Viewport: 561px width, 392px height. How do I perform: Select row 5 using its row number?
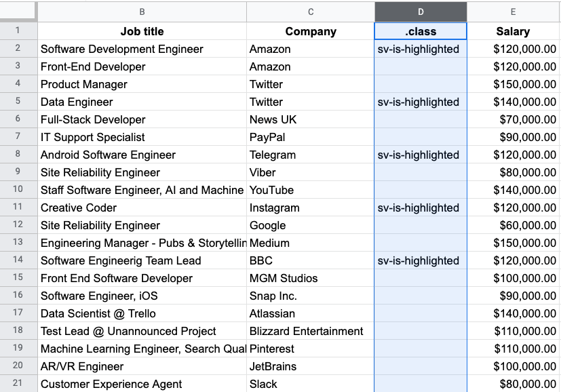point(18,102)
